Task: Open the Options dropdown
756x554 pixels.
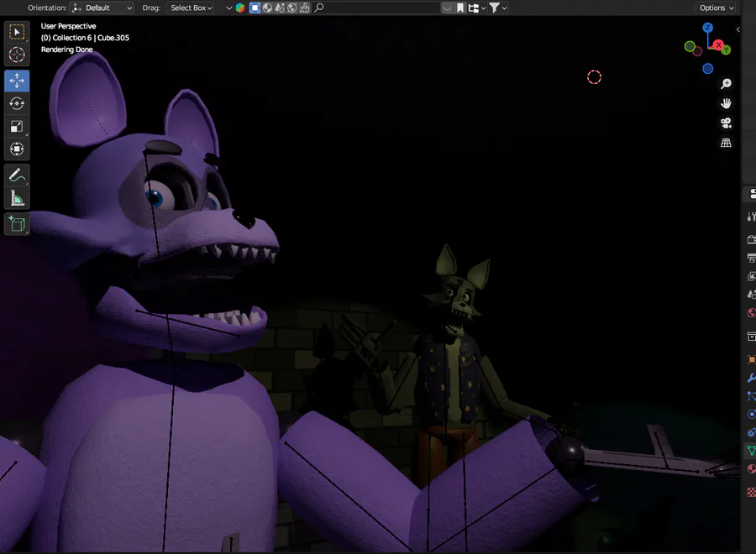Action: [717, 8]
